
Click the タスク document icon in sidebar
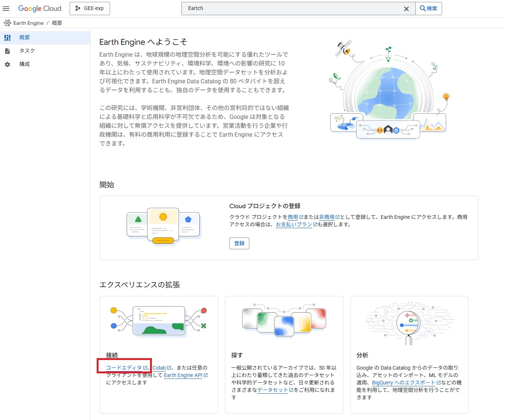pyautogui.click(x=7, y=51)
